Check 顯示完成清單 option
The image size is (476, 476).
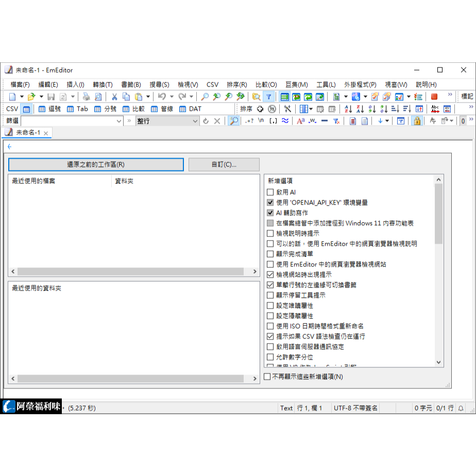270,254
